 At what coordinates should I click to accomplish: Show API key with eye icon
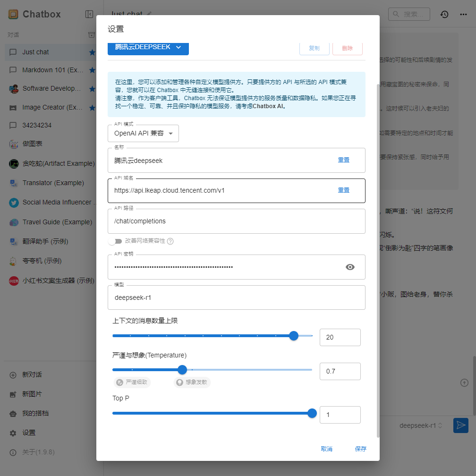(x=350, y=267)
